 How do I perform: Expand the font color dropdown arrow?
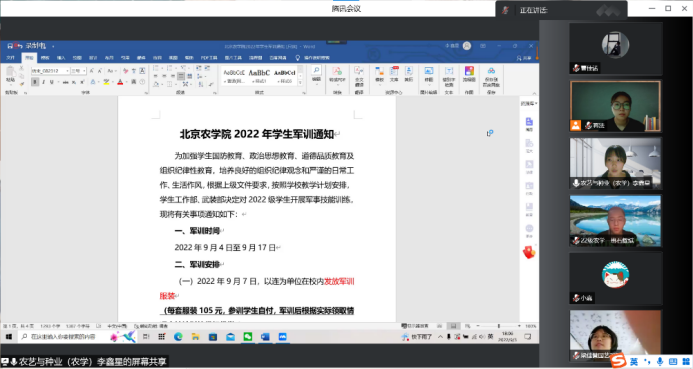click(x=126, y=82)
